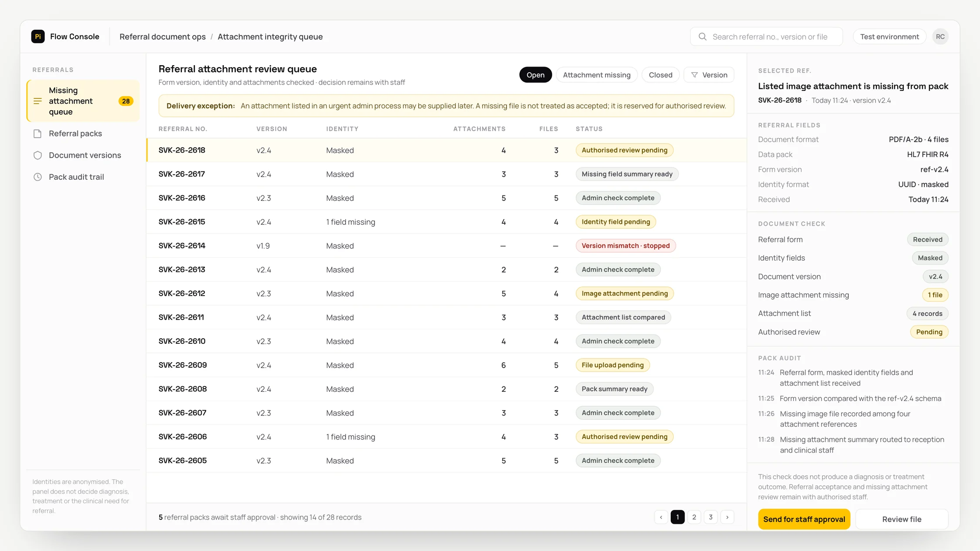Viewport: 980px width, 551px height.
Task: Click the HL7 FHIR R4 data pack value
Action: coord(927,154)
